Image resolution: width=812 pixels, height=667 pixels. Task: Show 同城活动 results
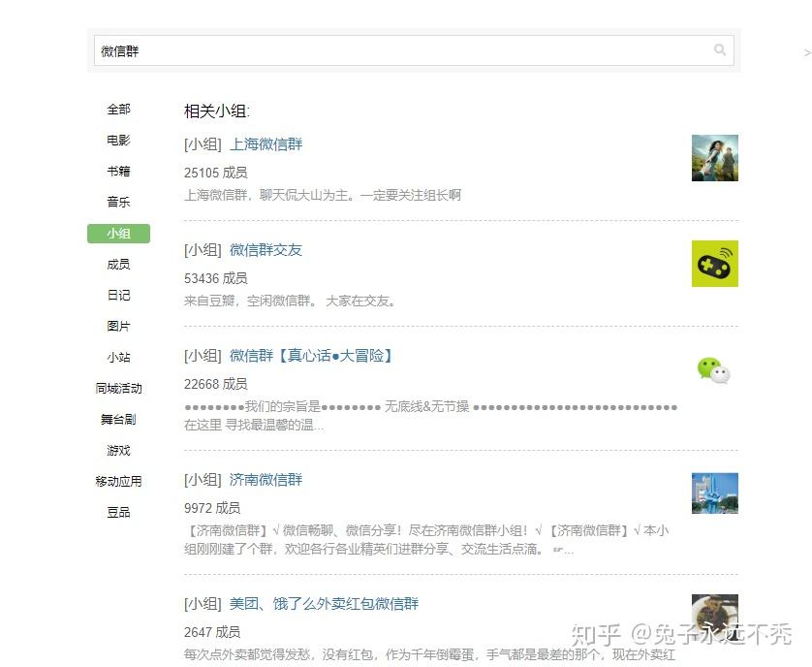point(118,388)
